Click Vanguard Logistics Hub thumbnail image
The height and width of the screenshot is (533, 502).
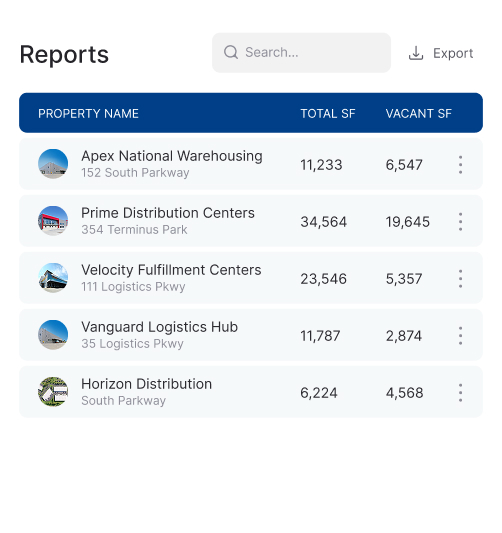pos(53,335)
